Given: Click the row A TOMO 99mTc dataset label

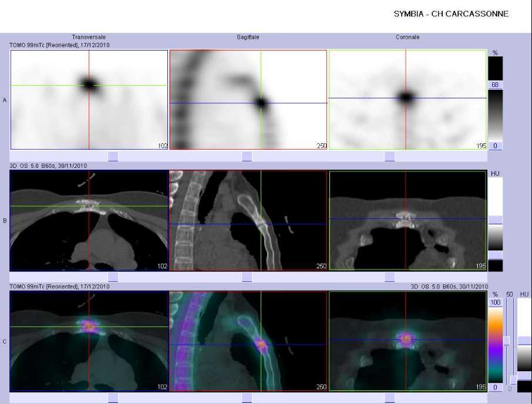Looking at the screenshot, I should pos(59,45).
